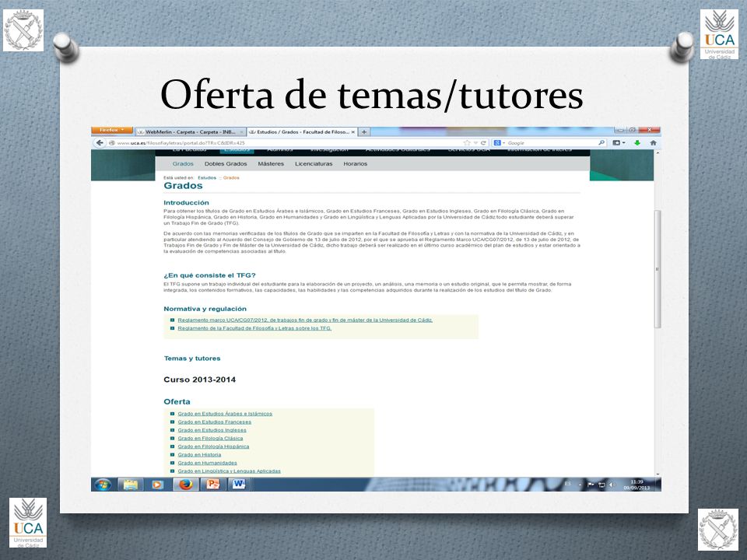
Task: Click the Introducción heading
Action: [x=186, y=203]
